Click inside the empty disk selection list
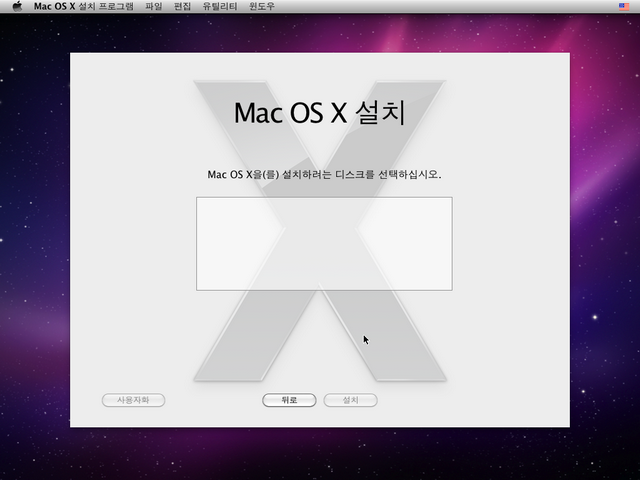Image resolution: width=640 pixels, height=480 pixels. tap(324, 244)
